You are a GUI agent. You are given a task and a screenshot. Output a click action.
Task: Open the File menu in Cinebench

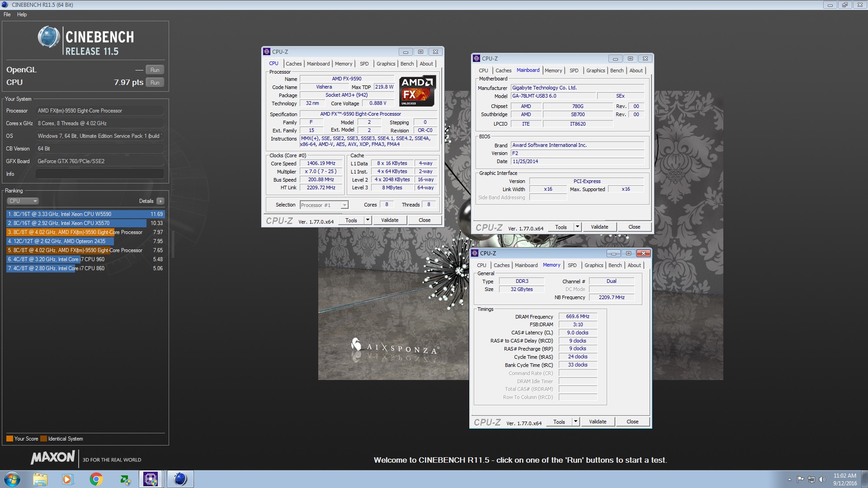(x=7, y=14)
